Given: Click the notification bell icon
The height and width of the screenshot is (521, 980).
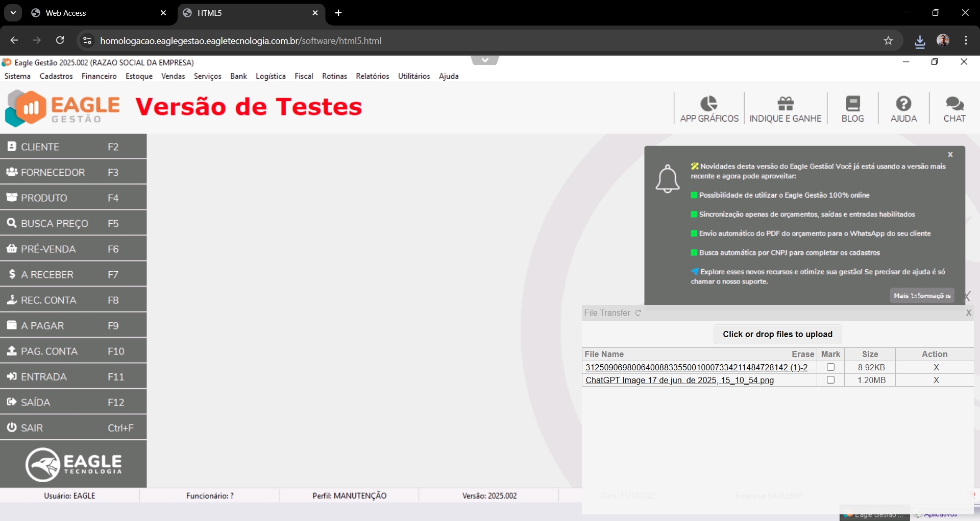Looking at the screenshot, I should click(x=668, y=179).
